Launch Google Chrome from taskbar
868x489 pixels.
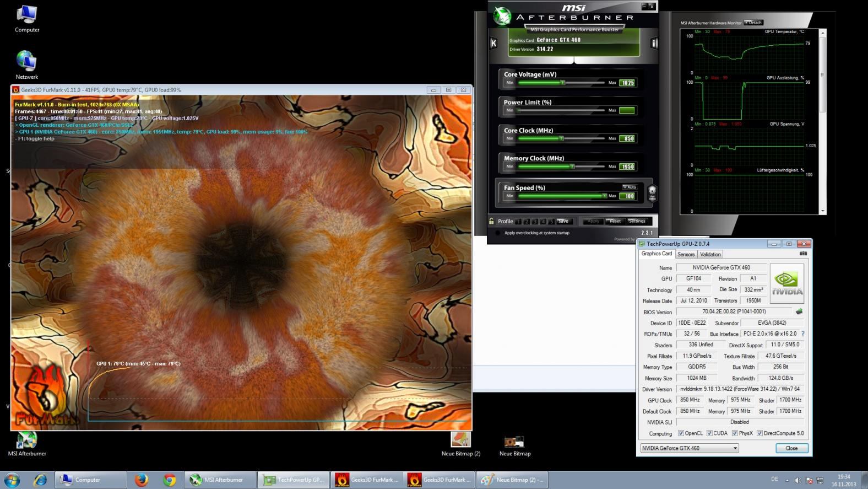(x=169, y=480)
